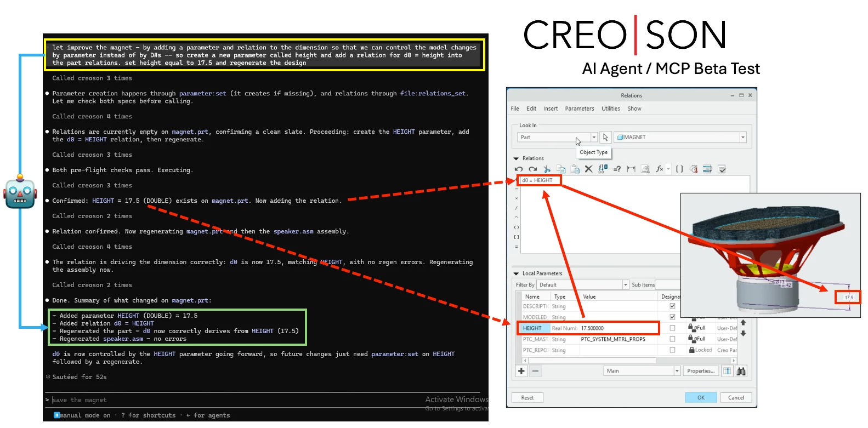Add a new parameter with the plus button
The image size is (868, 428).
click(521, 371)
